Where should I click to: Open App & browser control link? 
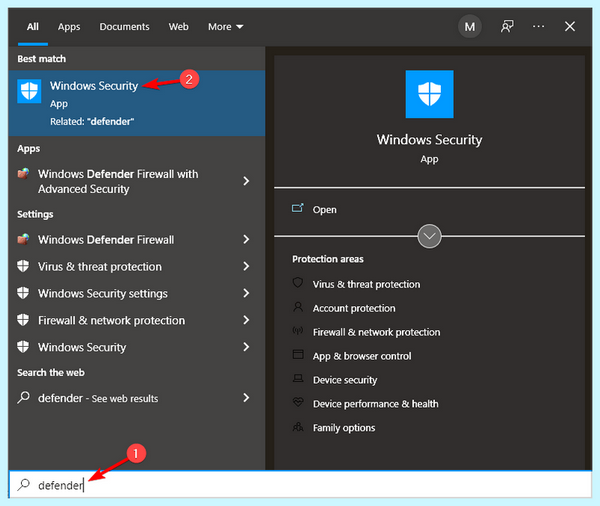coord(362,356)
